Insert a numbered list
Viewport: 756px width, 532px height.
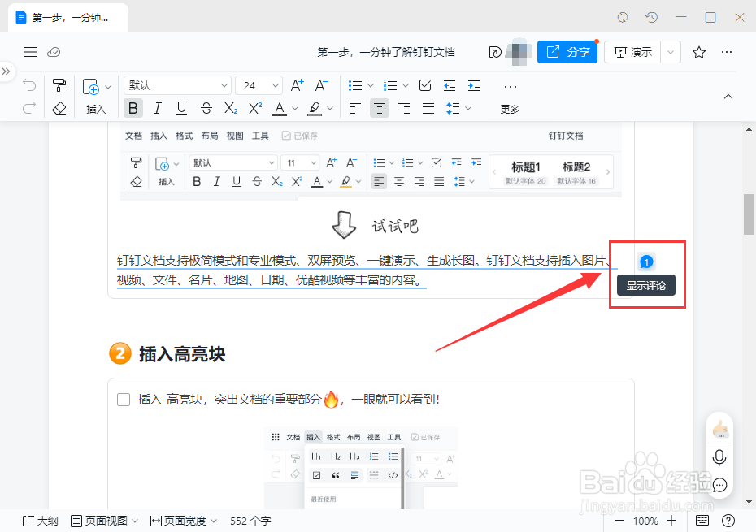(x=390, y=86)
